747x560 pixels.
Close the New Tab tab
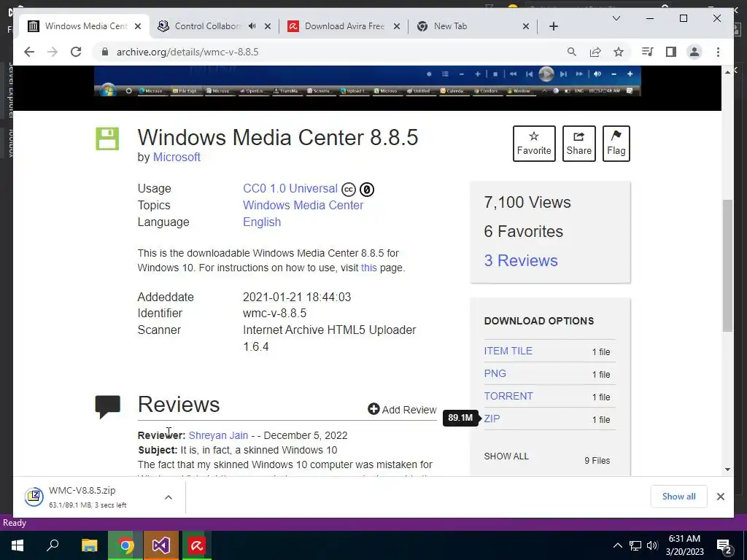pos(525,26)
